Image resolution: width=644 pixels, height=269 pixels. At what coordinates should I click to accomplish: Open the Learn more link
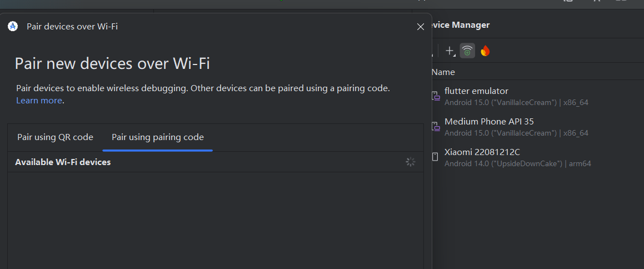39,101
